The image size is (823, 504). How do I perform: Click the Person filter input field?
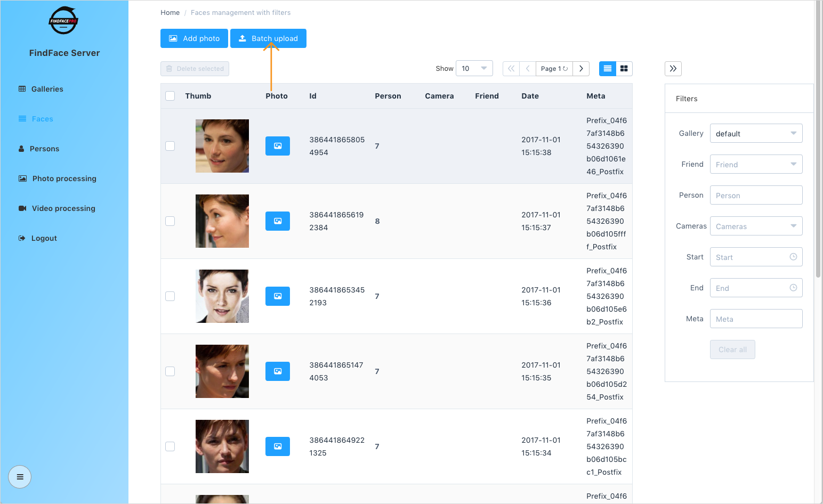pos(756,195)
